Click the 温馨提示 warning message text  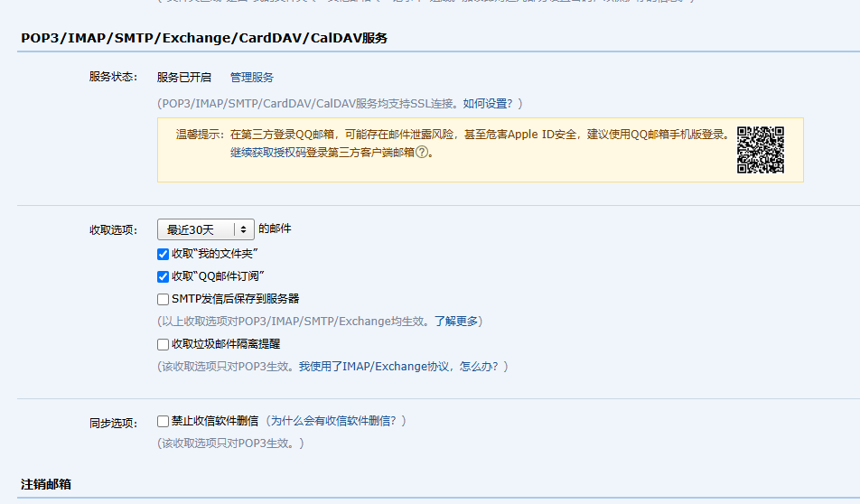[453, 135]
